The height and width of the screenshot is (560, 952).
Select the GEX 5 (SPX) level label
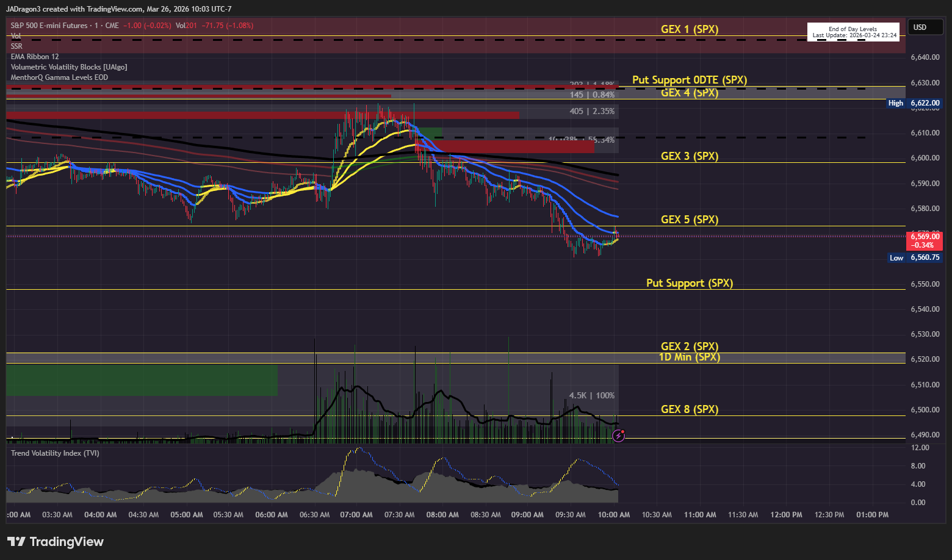coord(690,220)
